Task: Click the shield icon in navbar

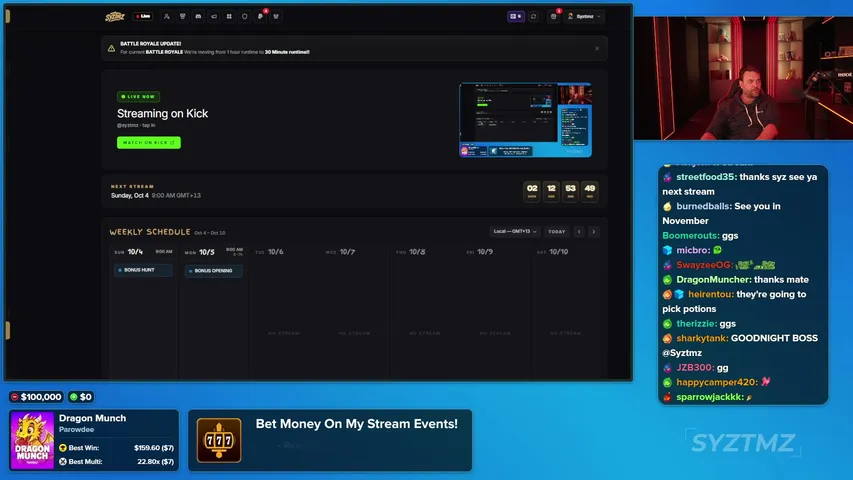Action: (245, 16)
